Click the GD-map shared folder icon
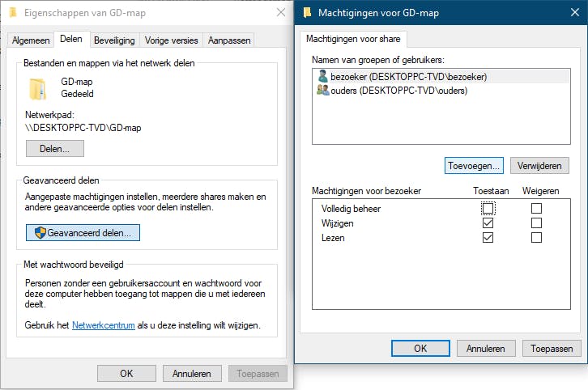This screenshot has height=390, width=588. click(x=38, y=88)
